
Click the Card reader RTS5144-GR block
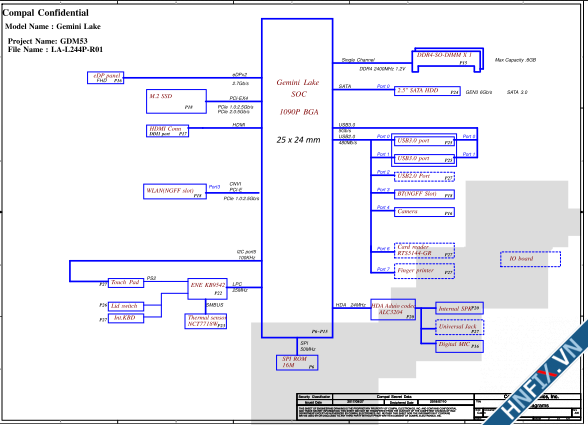coord(424,251)
